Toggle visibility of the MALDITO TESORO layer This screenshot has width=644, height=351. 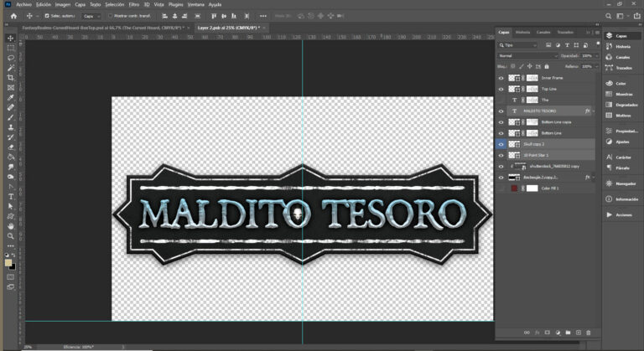coord(501,111)
